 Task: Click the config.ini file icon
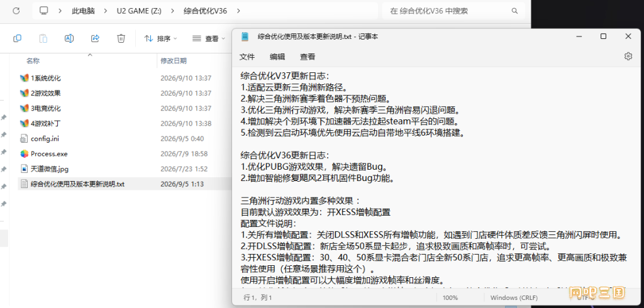(x=24, y=139)
